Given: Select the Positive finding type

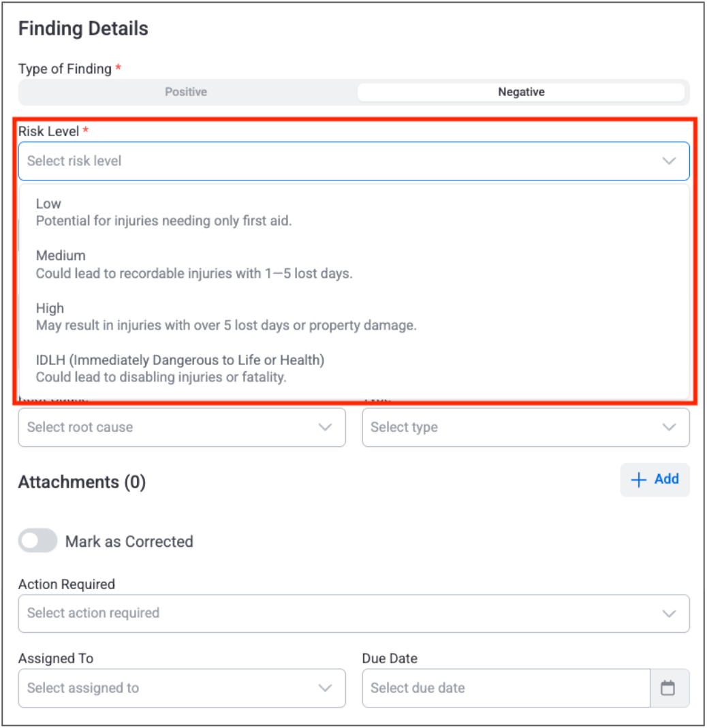Looking at the screenshot, I should click(186, 92).
